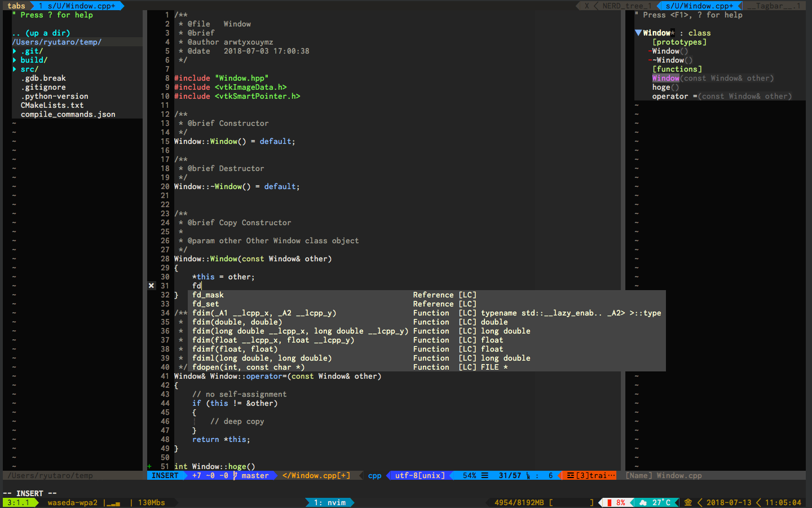The width and height of the screenshot is (812, 508).
Task: Click the git added sign beside line 51
Action: [x=149, y=467]
